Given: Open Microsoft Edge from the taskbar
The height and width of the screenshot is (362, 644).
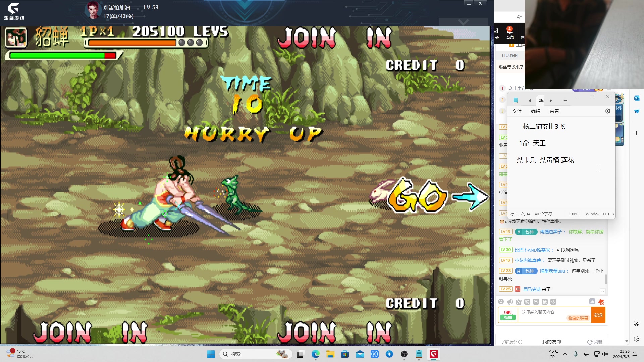Looking at the screenshot, I should coord(315,354).
